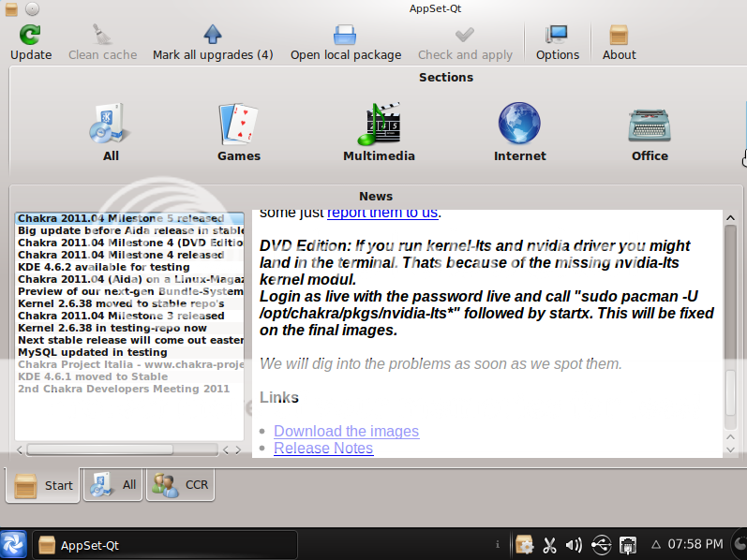Open the 'Download the images' link

(x=347, y=431)
